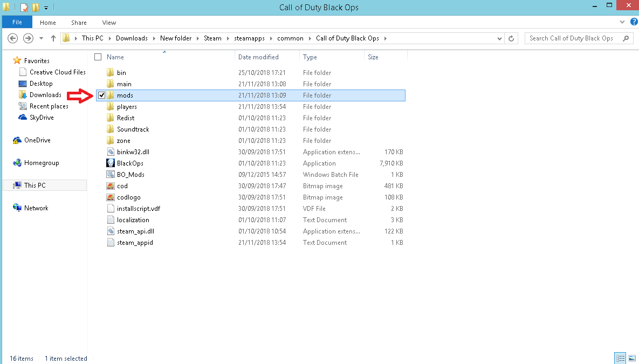Toggle the select-all items checkbox

tap(98, 57)
